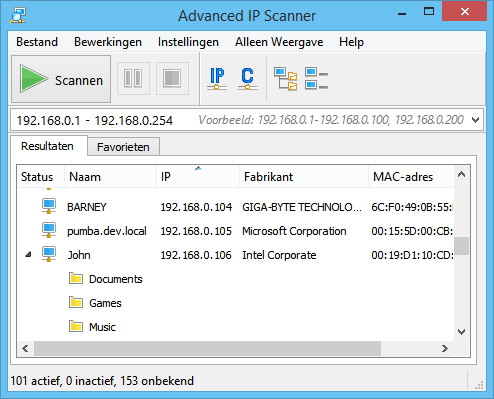Image resolution: width=494 pixels, height=399 pixels.
Task: Close the Advanced IP Scanner window
Action: click(465, 12)
